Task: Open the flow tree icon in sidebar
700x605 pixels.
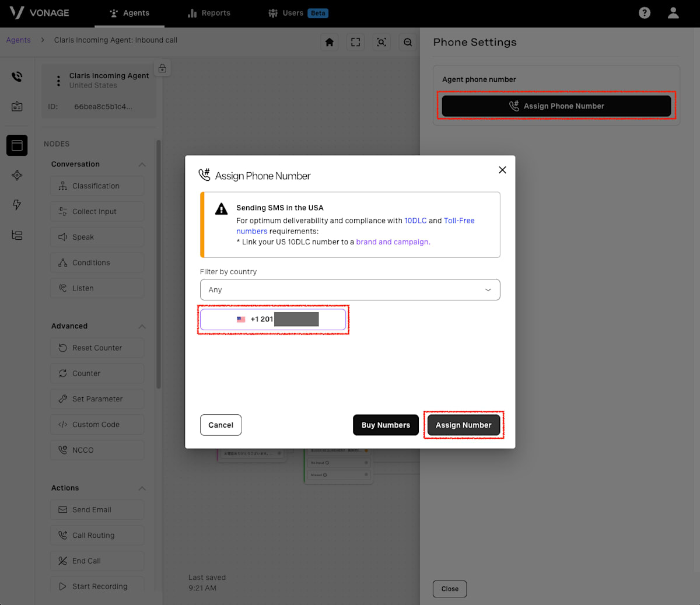Action: 17,235
